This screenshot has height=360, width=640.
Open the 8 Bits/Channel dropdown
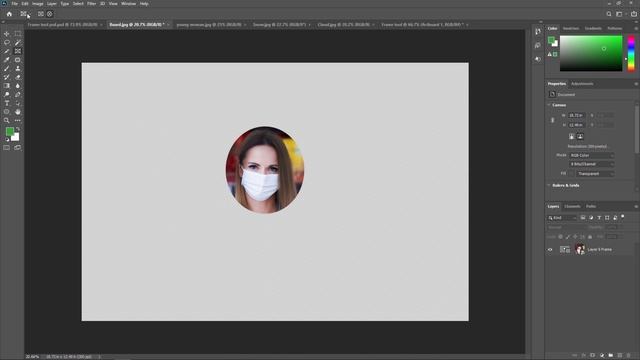pos(591,164)
